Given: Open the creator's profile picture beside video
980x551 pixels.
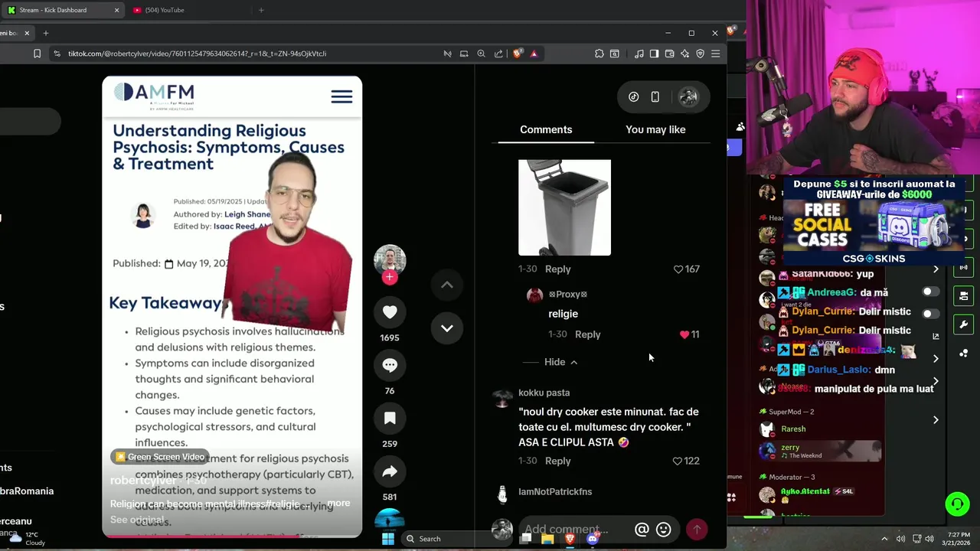Looking at the screenshot, I should pyautogui.click(x=390, y=259).
